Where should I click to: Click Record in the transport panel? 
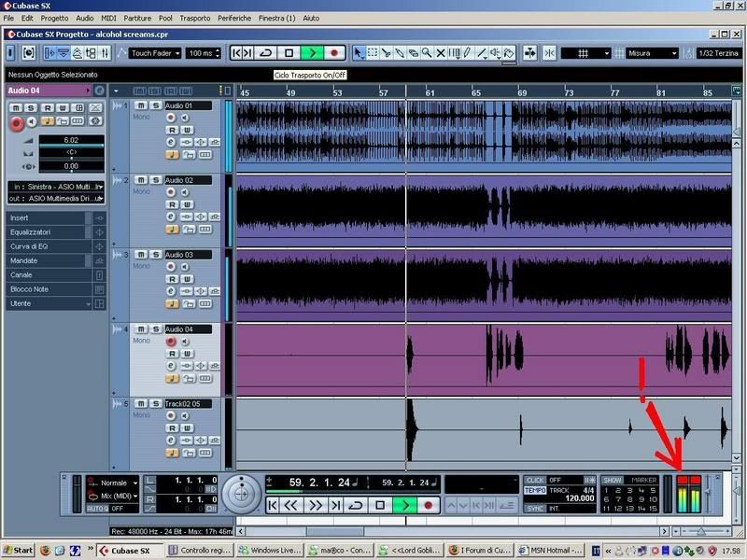tap(428, 505)
